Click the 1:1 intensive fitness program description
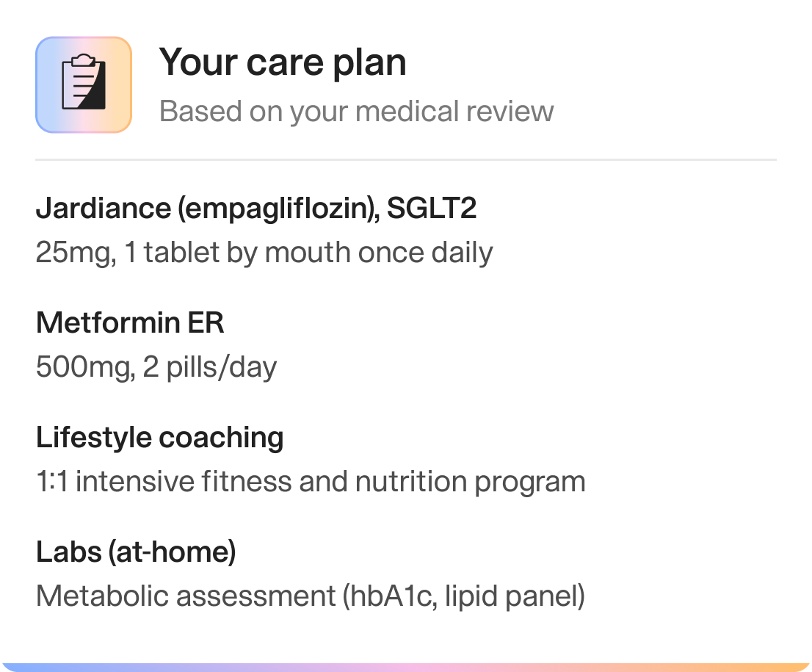The image size is (812, 672). pyautogui.click(x=311, y=482)
